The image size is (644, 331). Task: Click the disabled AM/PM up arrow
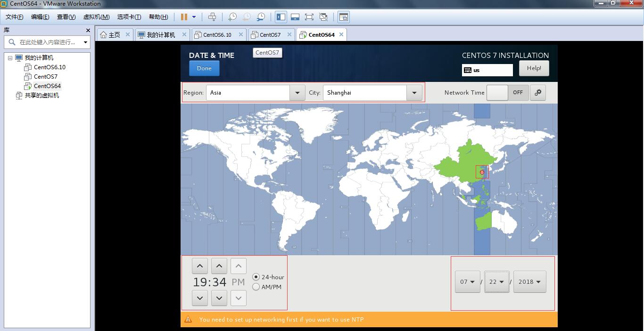pyautogui.click(x=239, y=266)
